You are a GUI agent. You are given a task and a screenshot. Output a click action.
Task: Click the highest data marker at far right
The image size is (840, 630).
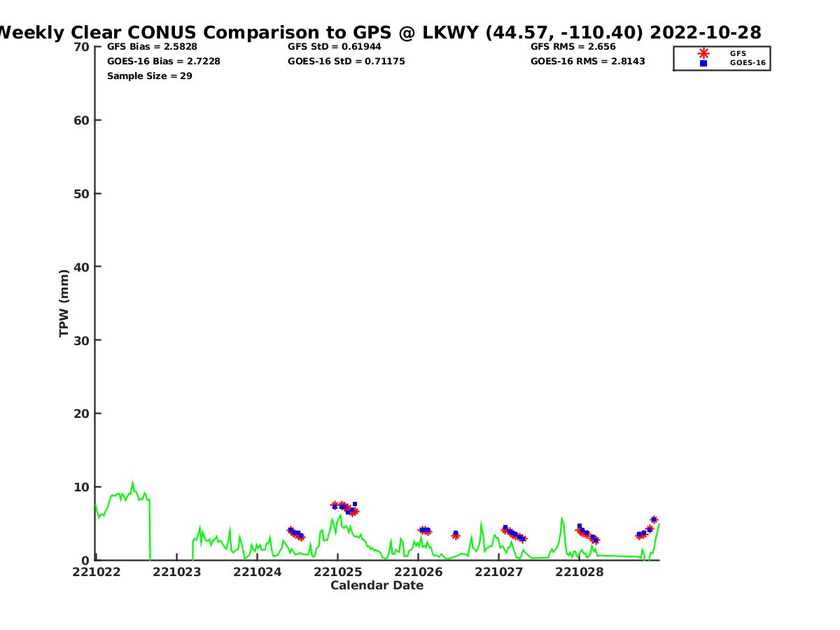pos(654,519)
